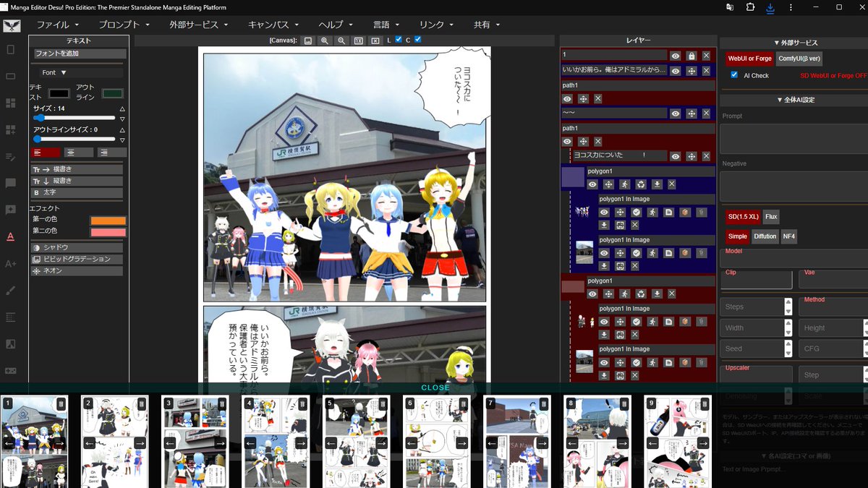This screenshot has height=488, width=868.
Task: Hide the first polygon1 layer via eye icon
Action: click(592, 184)
